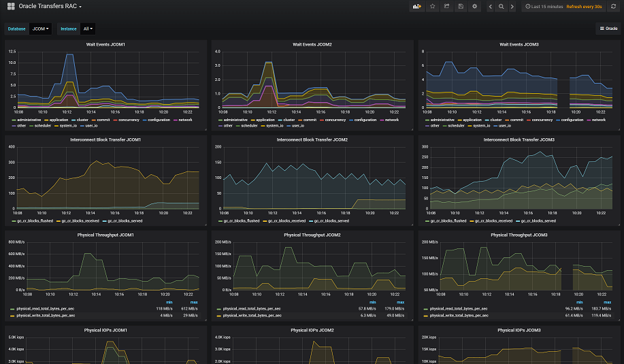Toggle network series in Wait Events JCOM3 legend
Screen dimensions: 624x364
(599, 120)
